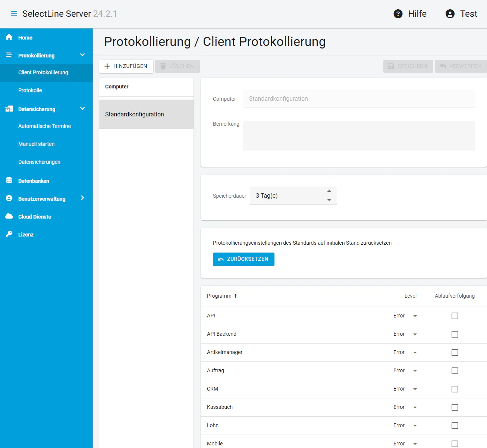
Task: Open the Level dropdown for CRM
Action: click(415, 389)
